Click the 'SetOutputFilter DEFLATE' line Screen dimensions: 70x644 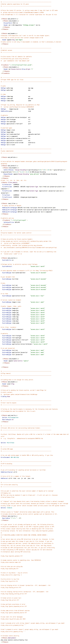coord(12,222)
